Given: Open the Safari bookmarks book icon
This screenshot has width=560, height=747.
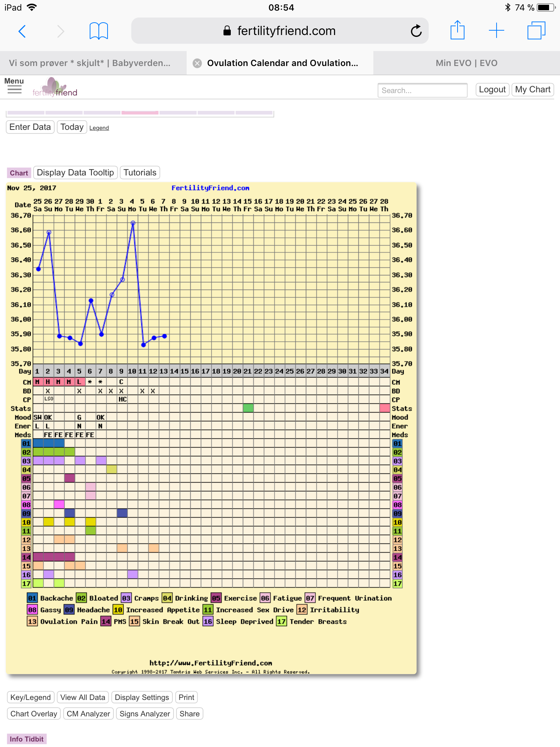Looking at the screenshot, I should coord(98,31).
